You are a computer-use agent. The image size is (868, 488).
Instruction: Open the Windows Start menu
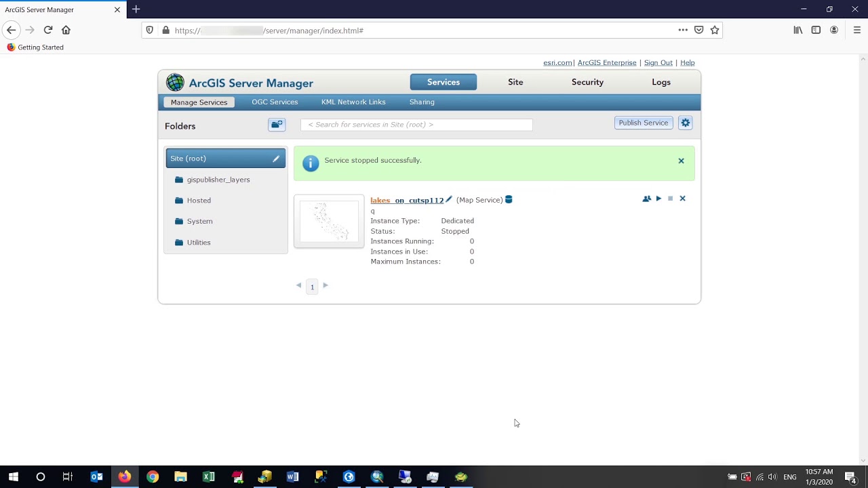(x=14, y=477)
